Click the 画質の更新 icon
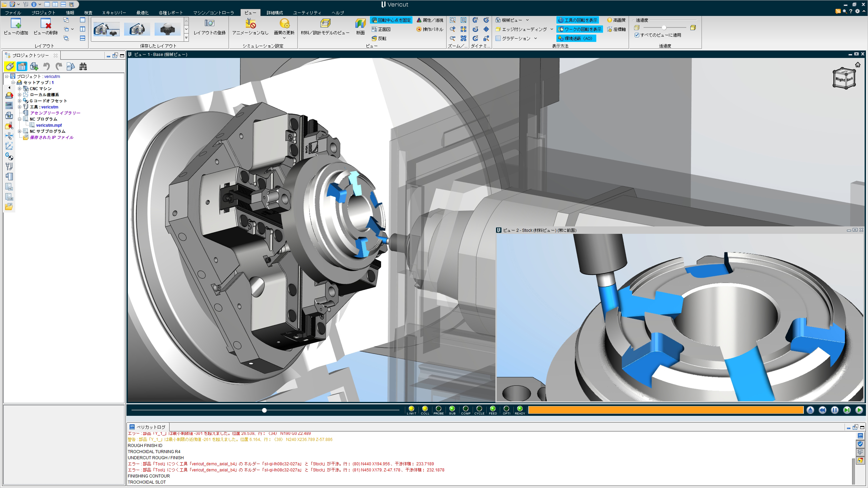 pyautogui.click(x=284, y=23)
